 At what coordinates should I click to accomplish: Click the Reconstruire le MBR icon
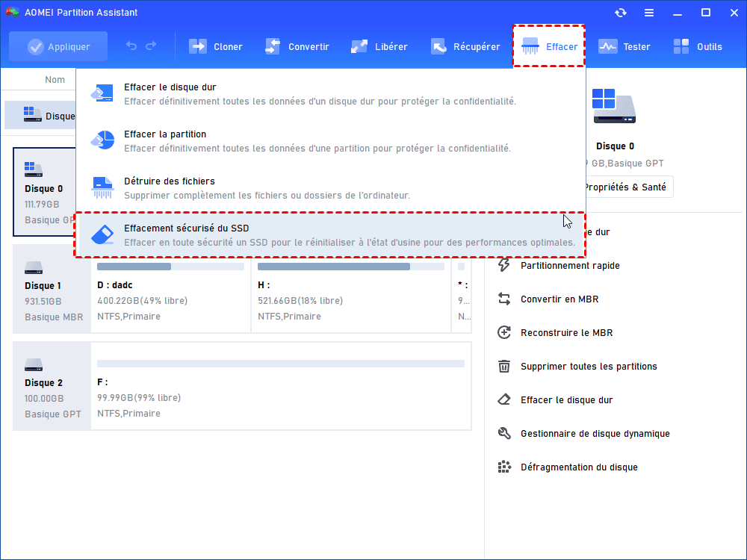505,332
